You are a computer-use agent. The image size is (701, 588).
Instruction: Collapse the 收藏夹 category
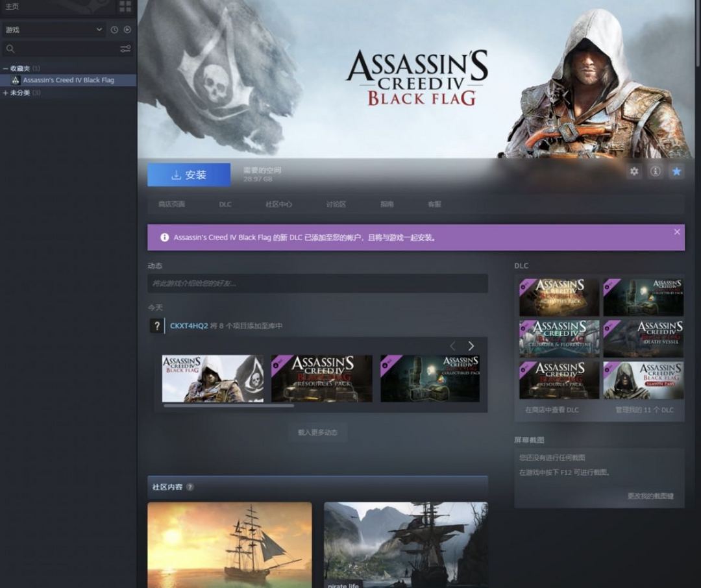[x=5, y=68]
